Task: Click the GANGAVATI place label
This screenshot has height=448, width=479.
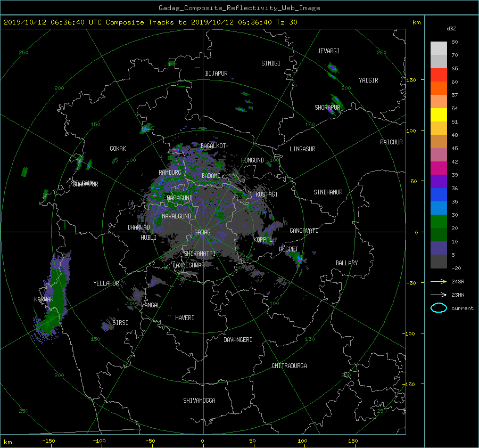Action: (x=304, y=231)
